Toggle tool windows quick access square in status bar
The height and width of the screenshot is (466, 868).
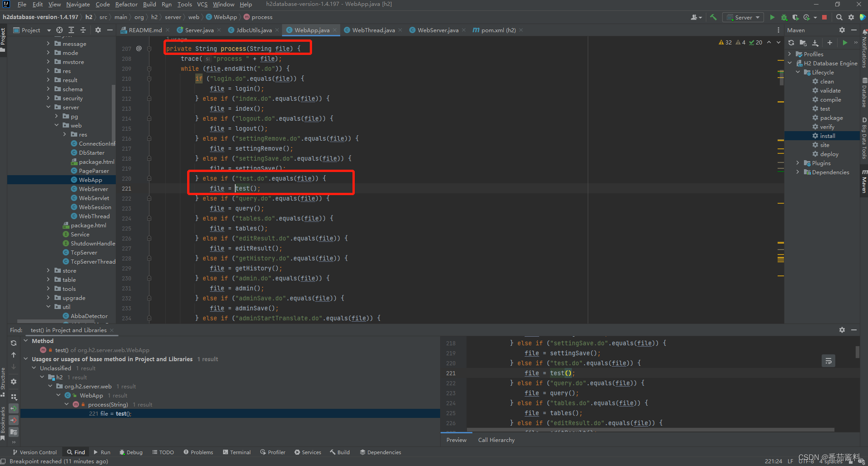tap(3, 461)
